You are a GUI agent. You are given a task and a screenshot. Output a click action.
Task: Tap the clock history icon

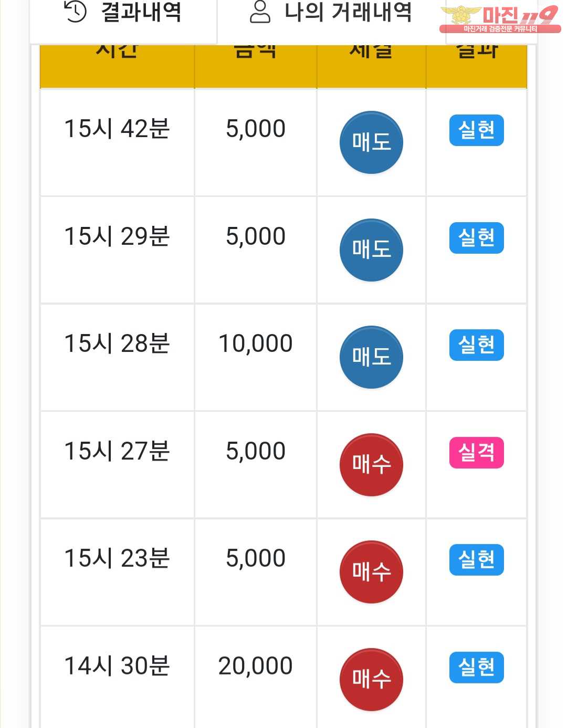tap(75, 11)
